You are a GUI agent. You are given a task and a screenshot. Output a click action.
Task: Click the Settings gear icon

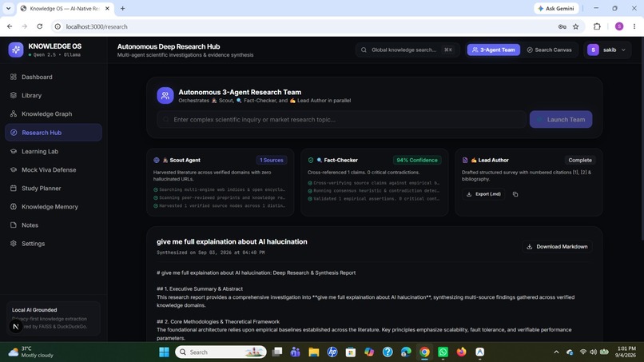pos(14,244)
